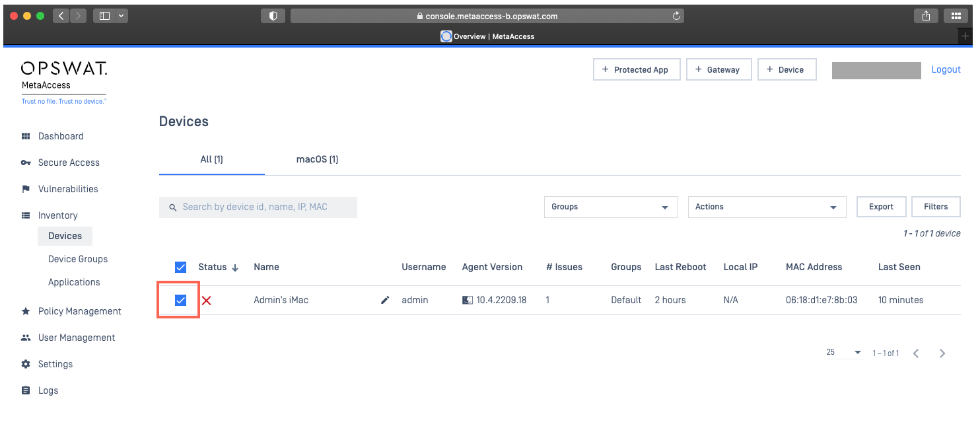This screenshot has width=980, height=436.
Task: Open the Dashboard grid icon
Action: [x=26, y=136]
